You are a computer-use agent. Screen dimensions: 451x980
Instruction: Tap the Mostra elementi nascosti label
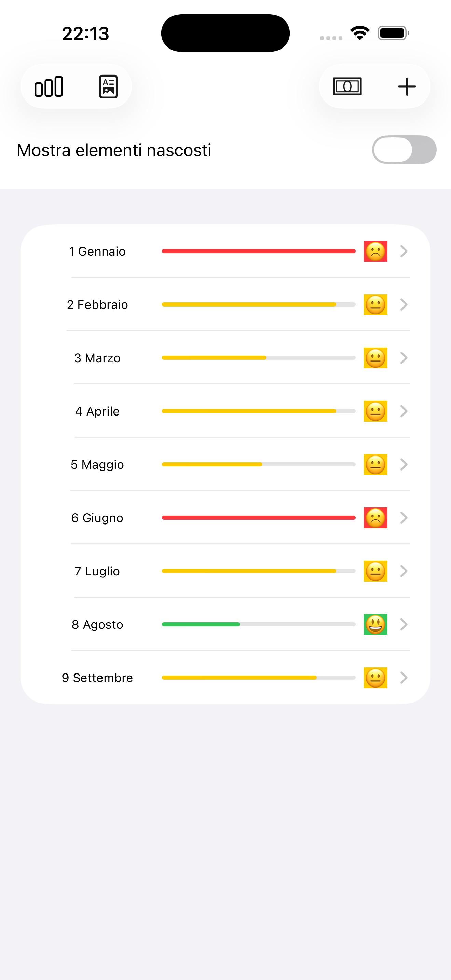pyautogui.click(x=114, y=150)
